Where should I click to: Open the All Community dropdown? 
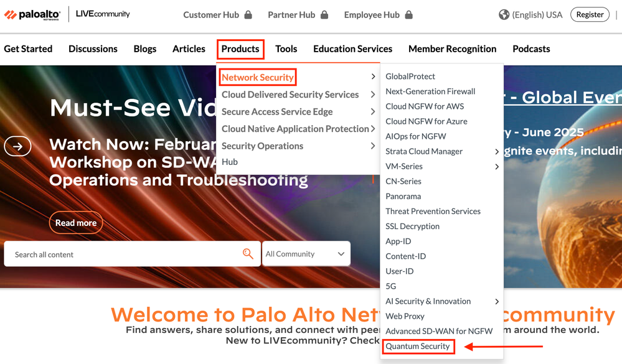pyautogui.click(x=306, y=254)
